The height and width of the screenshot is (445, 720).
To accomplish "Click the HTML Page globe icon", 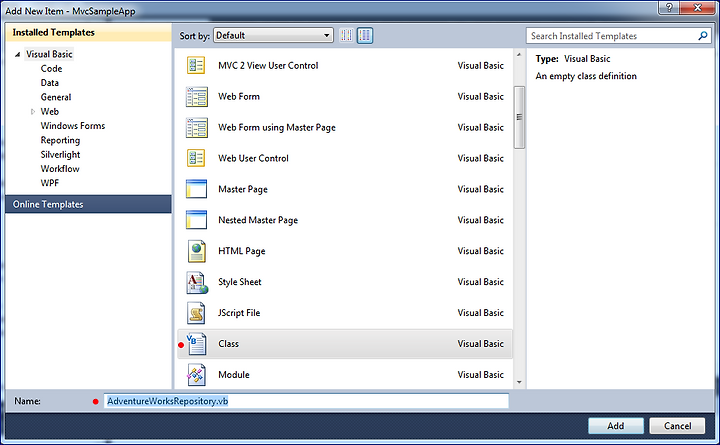I will (x=197, y=251).
